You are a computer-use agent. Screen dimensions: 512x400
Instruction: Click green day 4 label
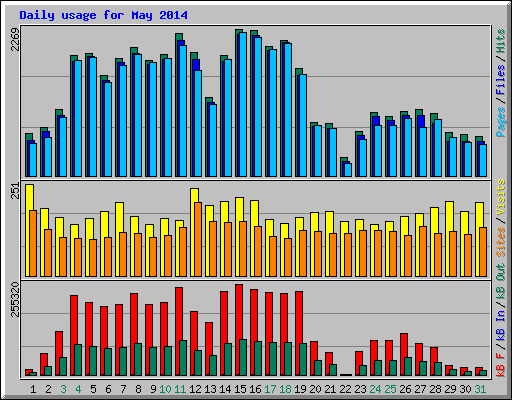pyautogui.click(x=78, y=389)
